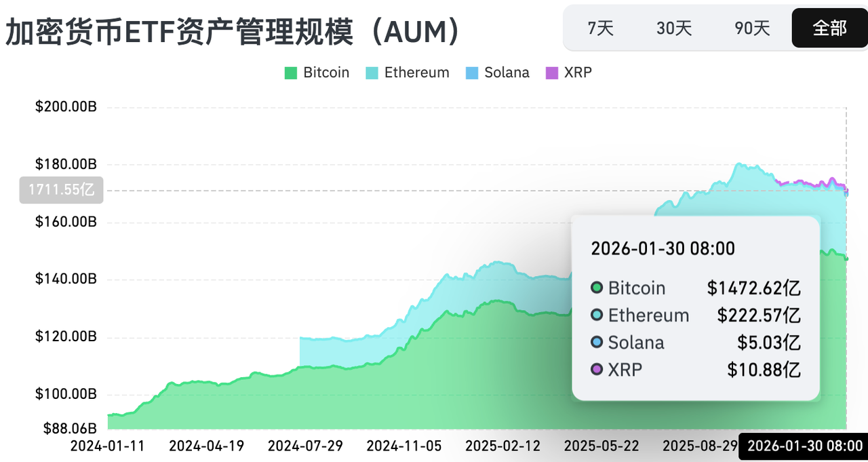Select the 90天 time range tab
Screen dimensions: 868x462
coord(752,28)
